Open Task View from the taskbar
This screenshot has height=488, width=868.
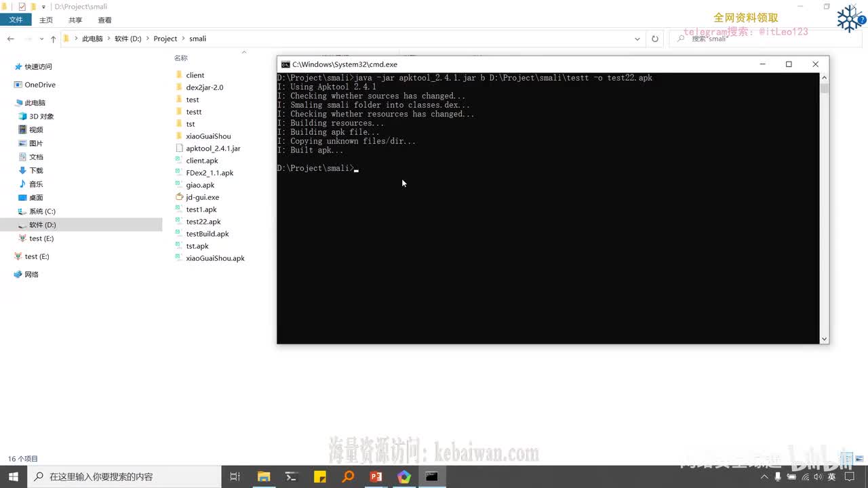235,476
